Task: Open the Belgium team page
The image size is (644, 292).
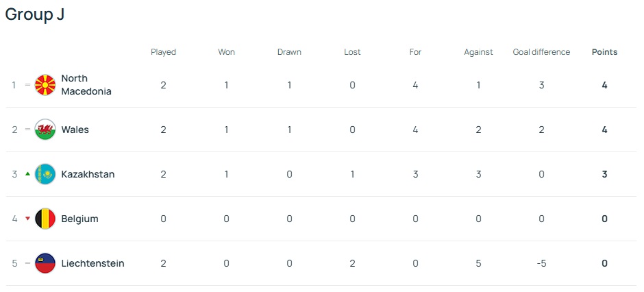Action: click(x=79, y=219)
